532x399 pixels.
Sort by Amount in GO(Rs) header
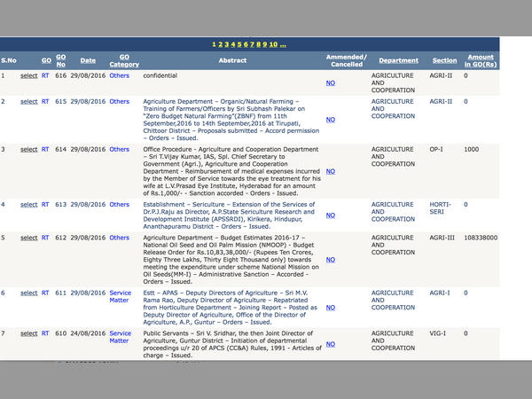(480, 61)
